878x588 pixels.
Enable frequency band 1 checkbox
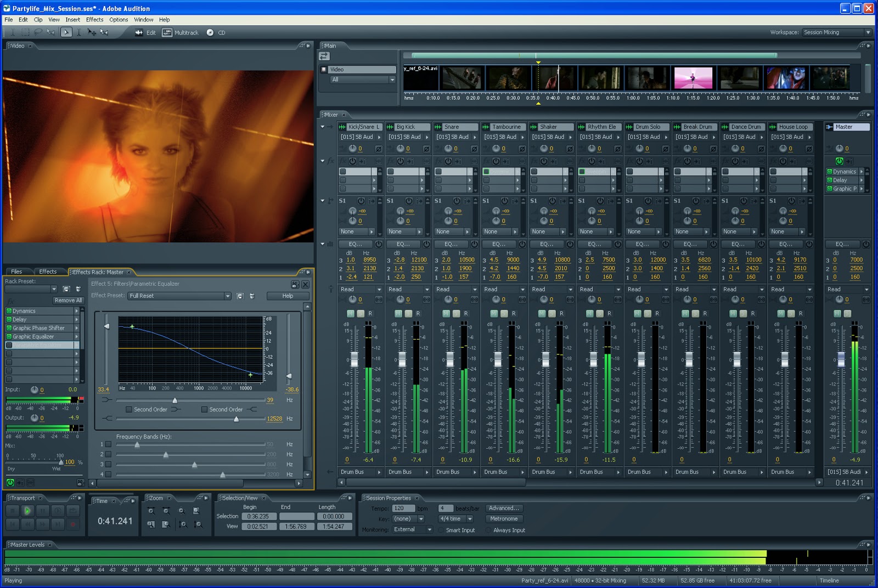coord(108,444)
